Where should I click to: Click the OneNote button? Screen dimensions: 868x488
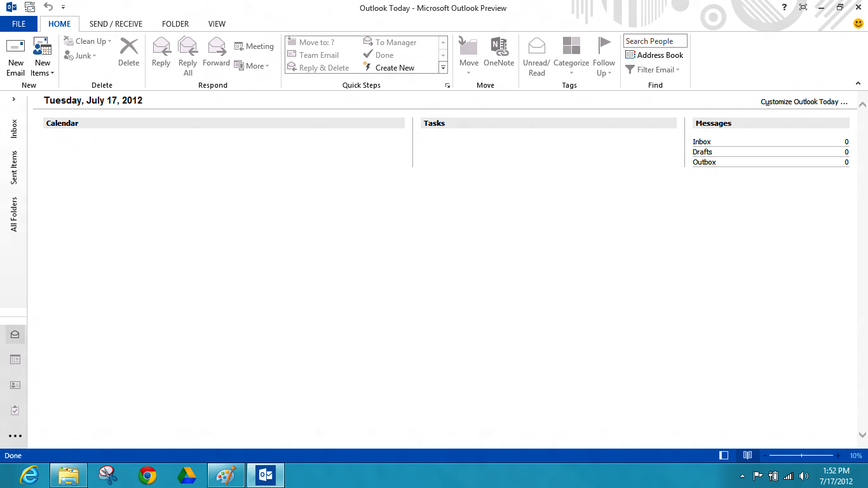pyautogui.click(x=499, y=52)
